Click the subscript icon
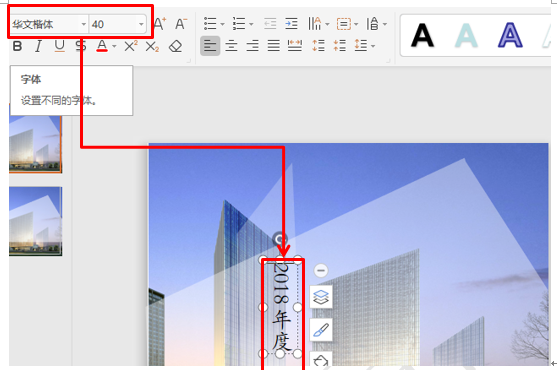This screenshot has width=557, height=370. pos(152,47)
